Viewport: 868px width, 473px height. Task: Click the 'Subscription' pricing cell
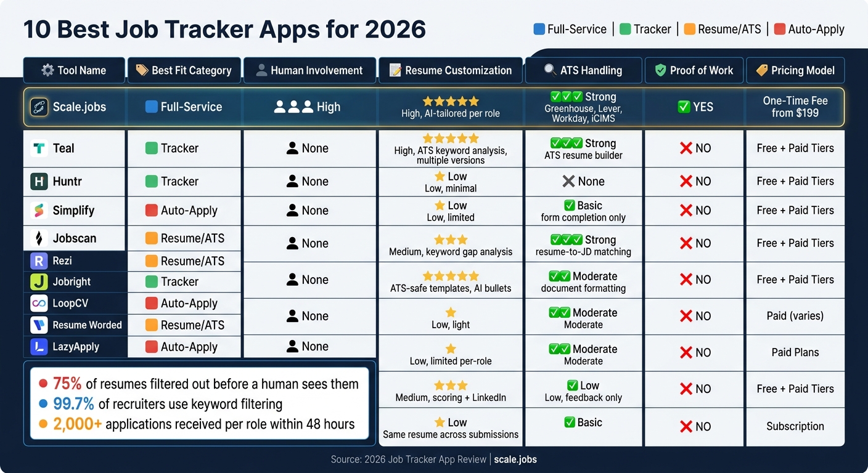795,426
